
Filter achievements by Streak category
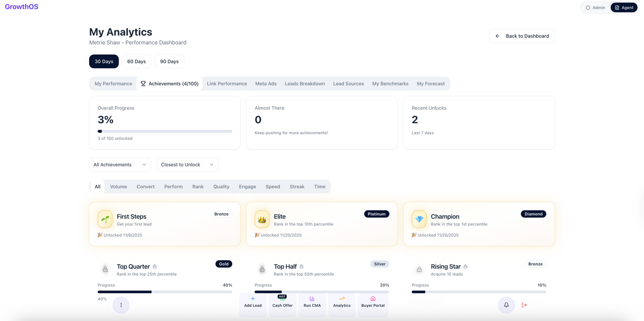click(297, 187)
